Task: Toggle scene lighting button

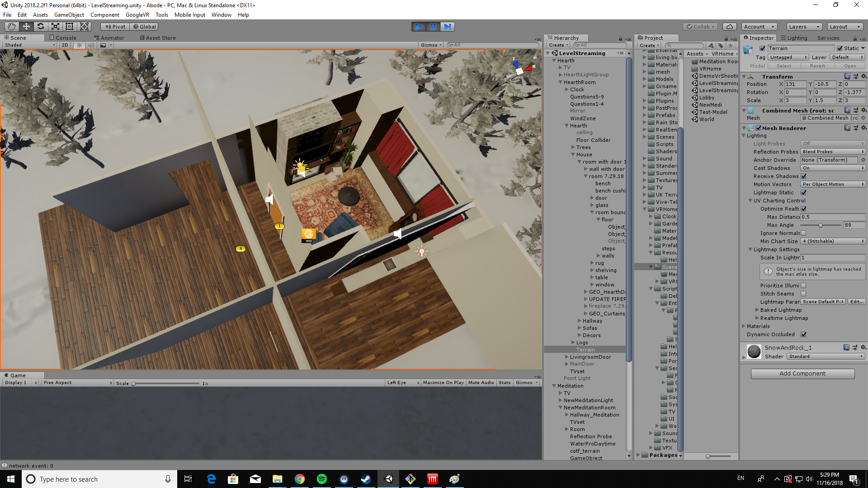Action: [x=79, y=45]
